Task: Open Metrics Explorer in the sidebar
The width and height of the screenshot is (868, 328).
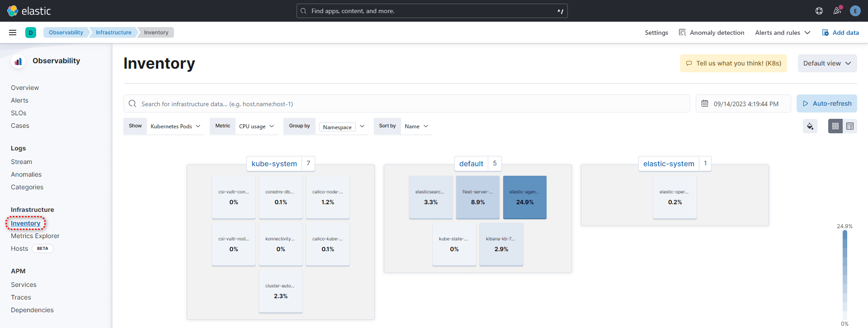Action: [x=35, y=236]
